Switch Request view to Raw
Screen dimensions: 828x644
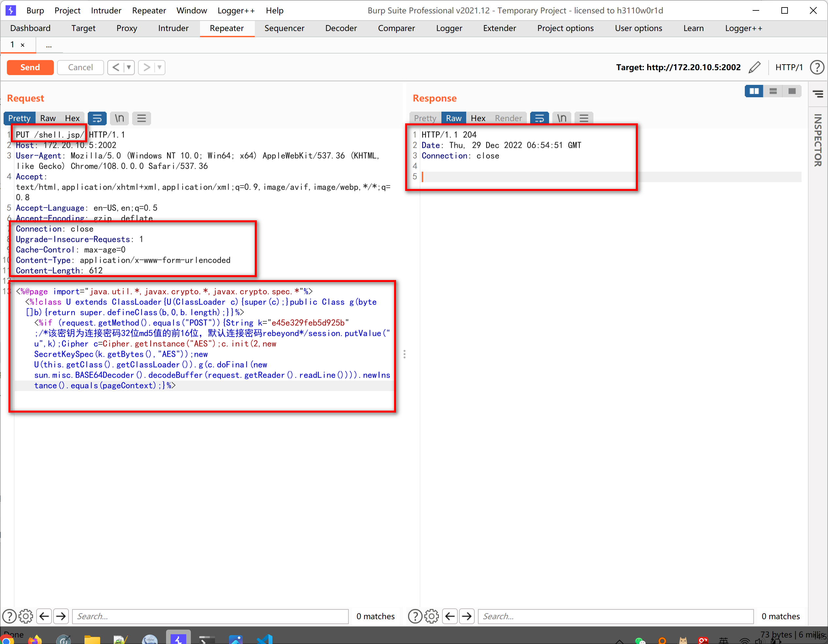[48, 118]
